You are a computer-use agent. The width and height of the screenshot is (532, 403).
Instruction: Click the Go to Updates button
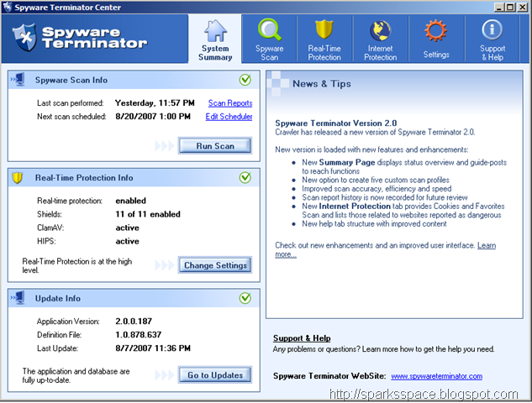point(215,374)
